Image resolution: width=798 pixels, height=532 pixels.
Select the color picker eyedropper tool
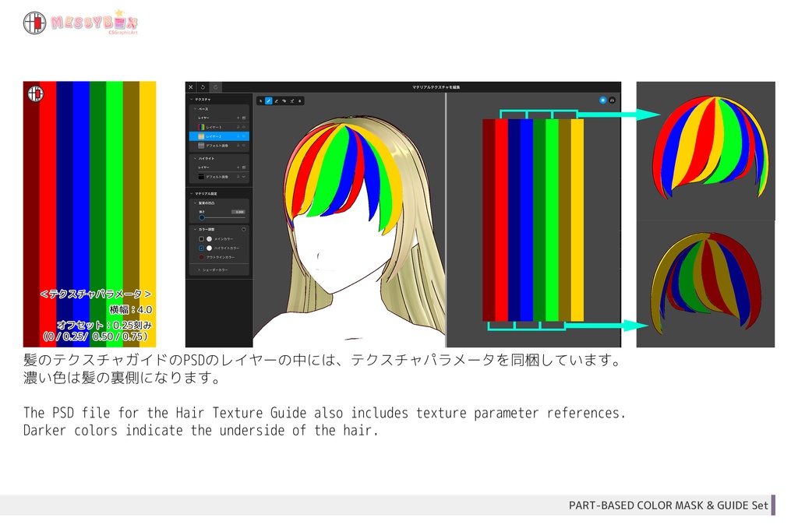coord(292,100)
